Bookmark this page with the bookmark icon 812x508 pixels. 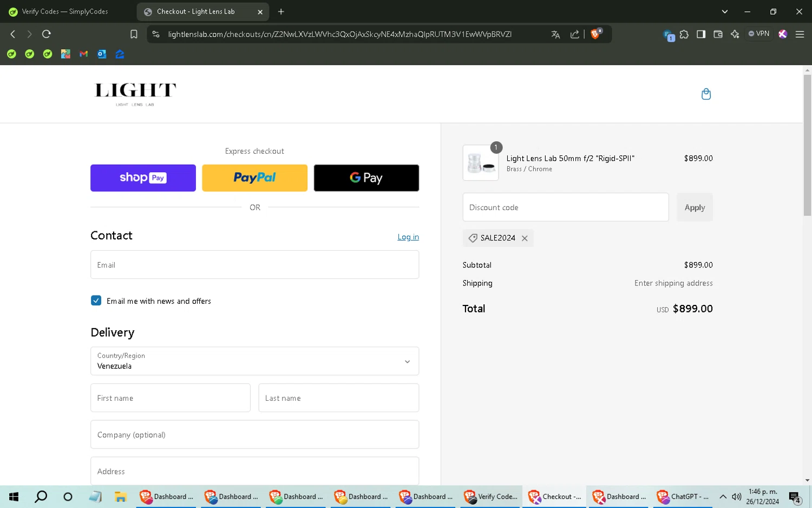134,34
